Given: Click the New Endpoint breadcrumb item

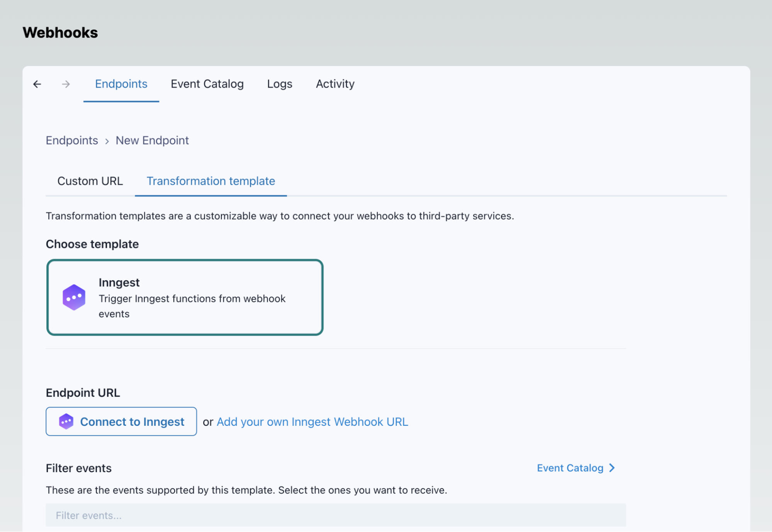Looking at the screenshot, I should (152, 140).
